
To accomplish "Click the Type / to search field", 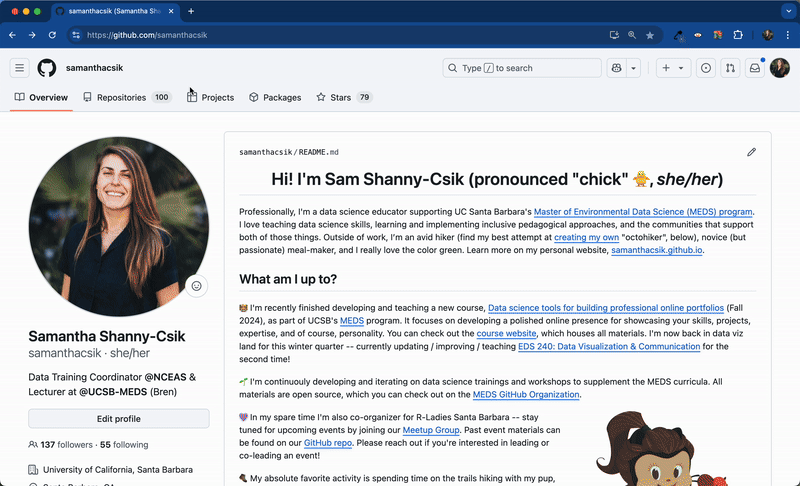I will [x=520, y=68].
